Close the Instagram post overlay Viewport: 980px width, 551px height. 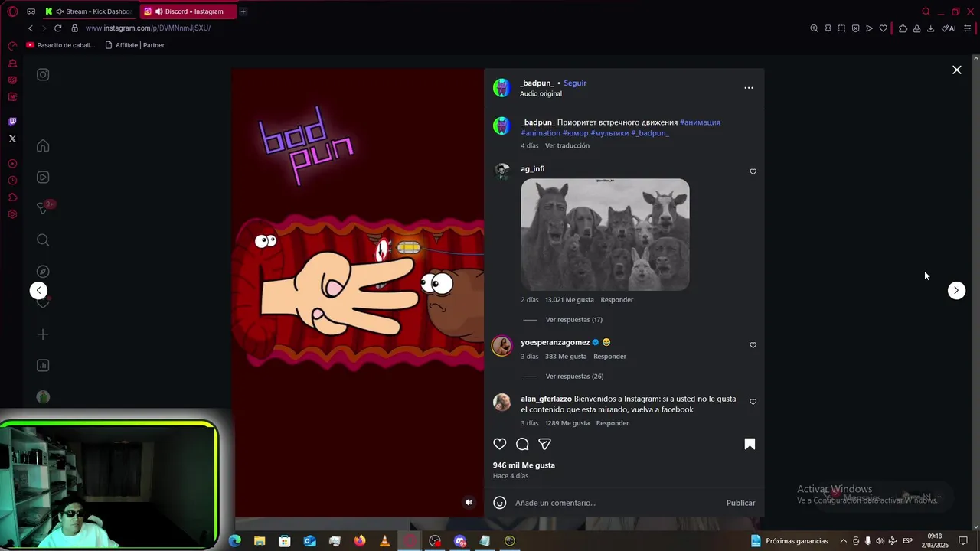click(956, 70)
